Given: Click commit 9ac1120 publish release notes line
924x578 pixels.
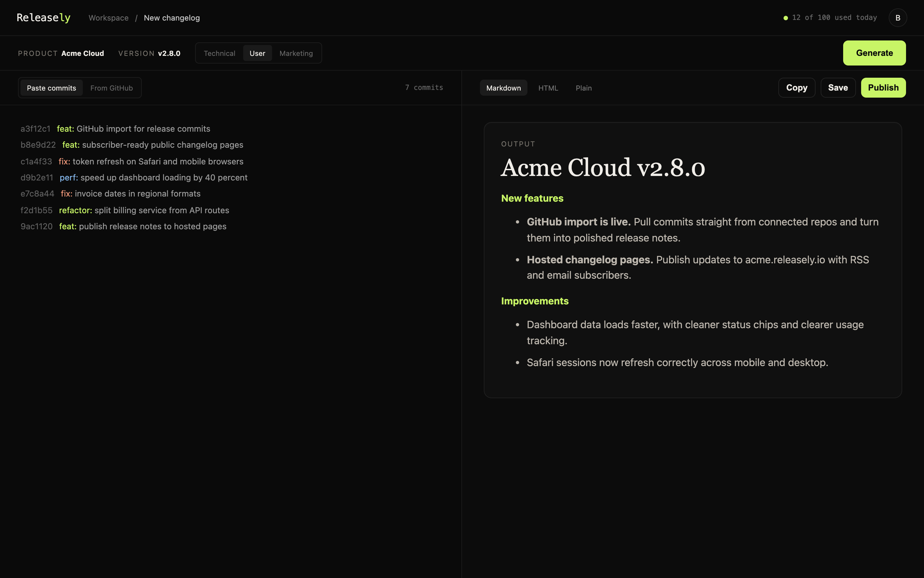Looking at the screenshot, I should tap(123, 226).
